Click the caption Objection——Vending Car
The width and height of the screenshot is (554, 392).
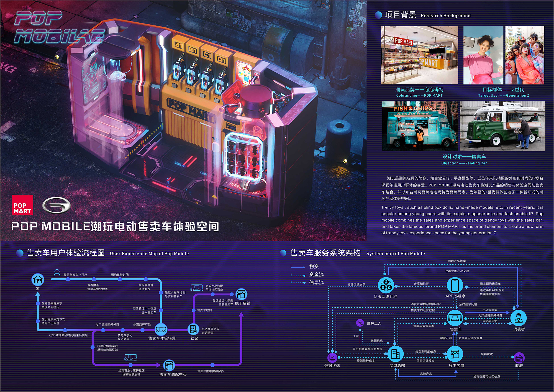point(464,163)
